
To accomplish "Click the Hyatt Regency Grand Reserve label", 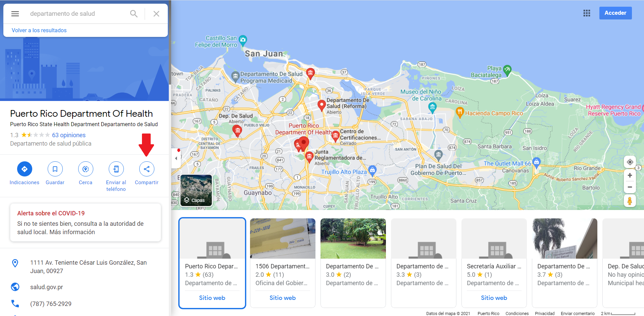I will (x=614, y=110).
